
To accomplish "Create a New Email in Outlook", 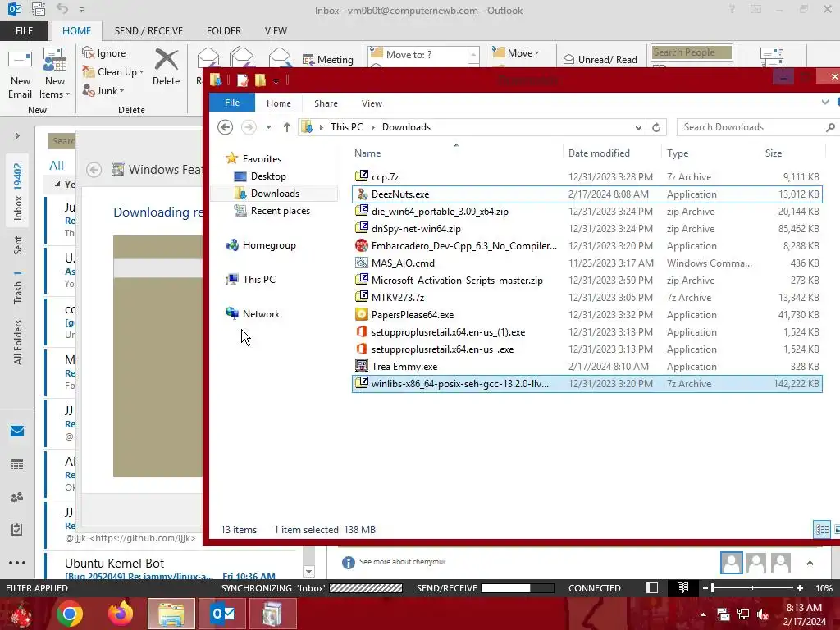I will coord(20,74).
